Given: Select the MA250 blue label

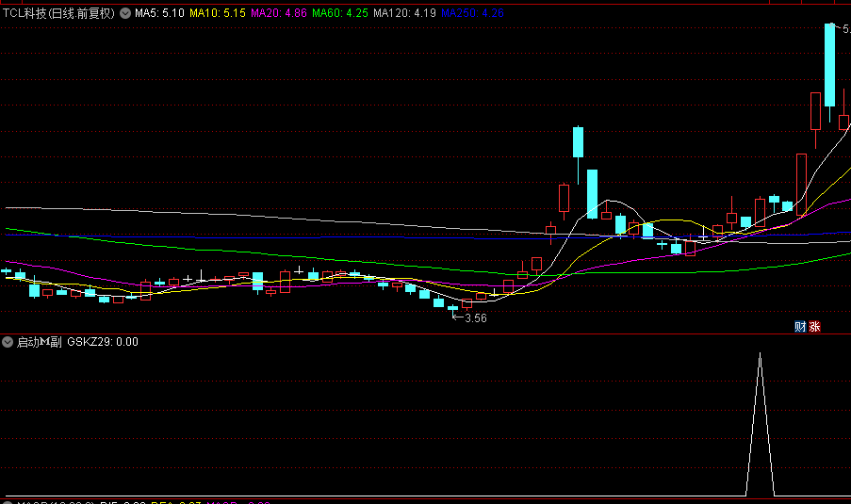Looking at the screenshot, I should pyautogui.click(x=472, y=13).
